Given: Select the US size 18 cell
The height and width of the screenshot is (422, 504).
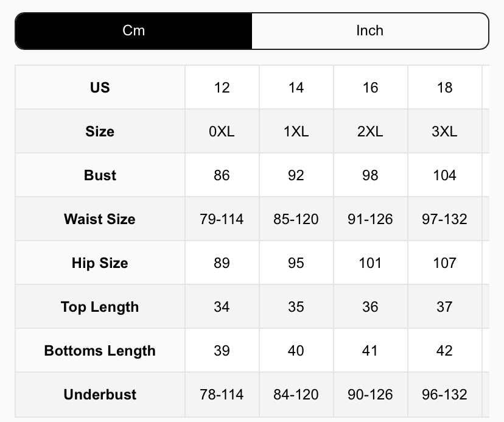Looking at the screenshot, I should [x=444, y=87].
